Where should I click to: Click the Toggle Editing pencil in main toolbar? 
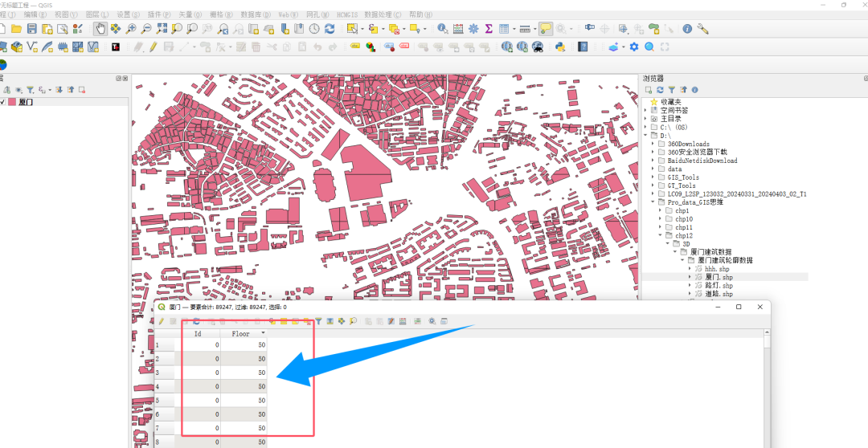154,47
